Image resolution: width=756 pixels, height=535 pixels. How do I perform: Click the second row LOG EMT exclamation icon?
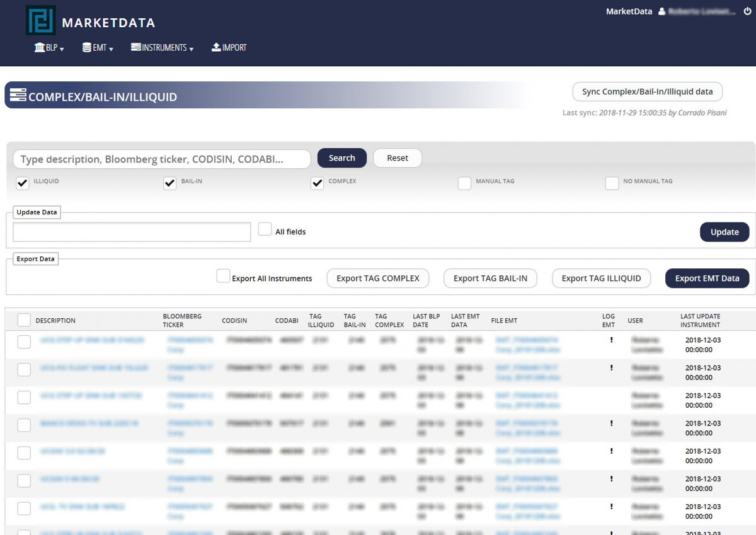click(611, 368)
